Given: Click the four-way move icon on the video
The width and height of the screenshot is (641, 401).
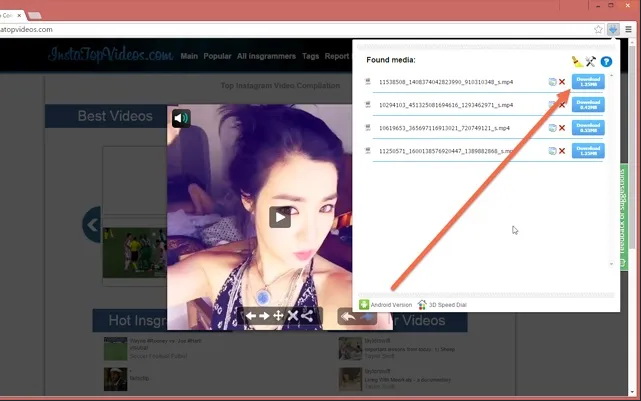Looking at the screenshot, I should pos(278,316).
